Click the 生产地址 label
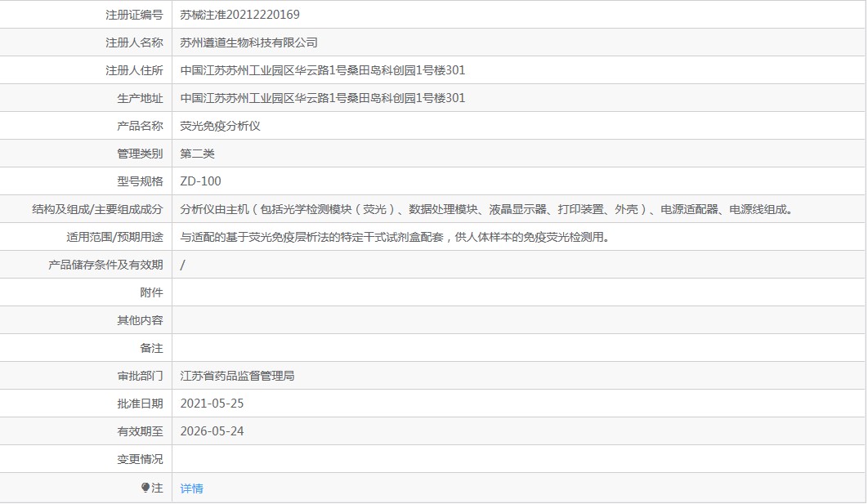Viewport: 868px width, 504px height. pyautogui.click(x=140, y=99)
